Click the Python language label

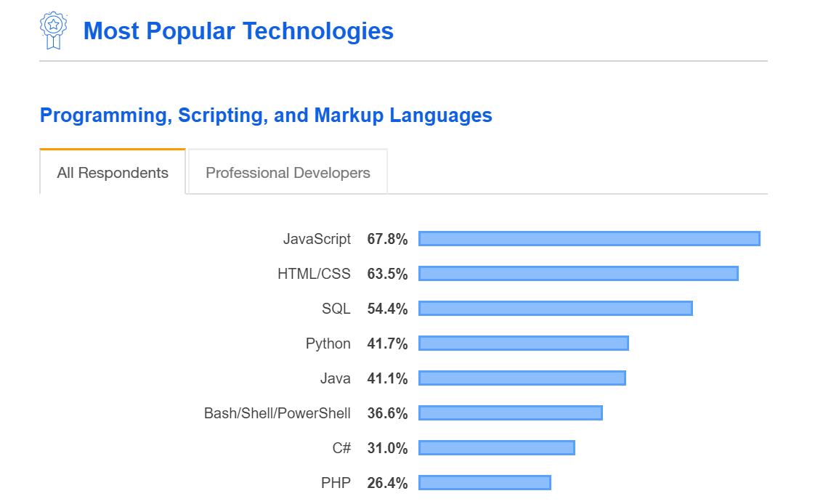pyautogui.click(x=328, y=344)
